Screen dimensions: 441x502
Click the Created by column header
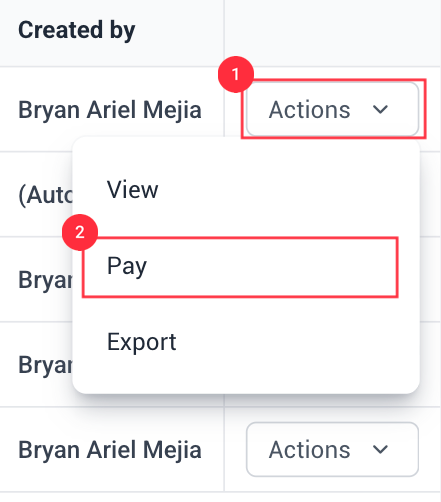pyautogui.click(x=77, y=30)
